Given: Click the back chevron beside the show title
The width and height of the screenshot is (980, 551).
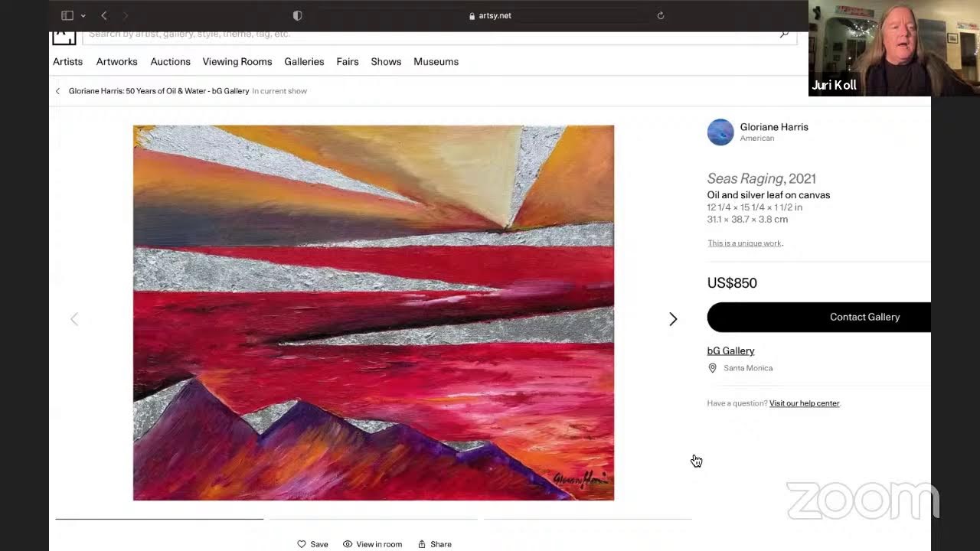Looking at the screenshot, I should click(x=57, y=91).
